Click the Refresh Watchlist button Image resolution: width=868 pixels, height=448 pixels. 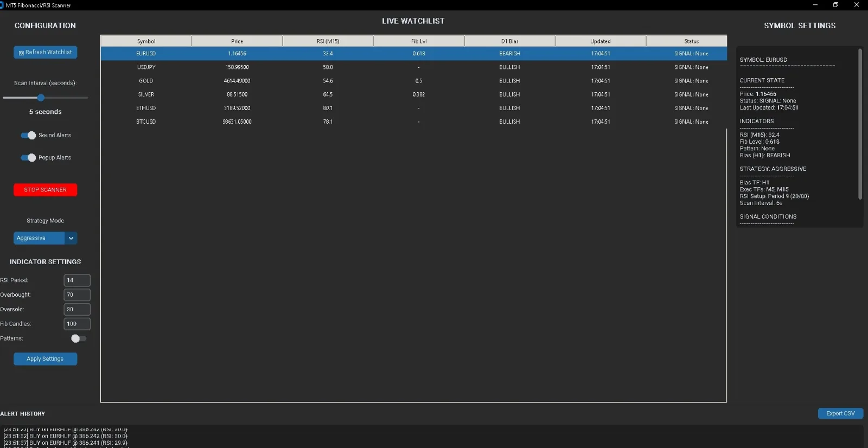coord(45,52)
